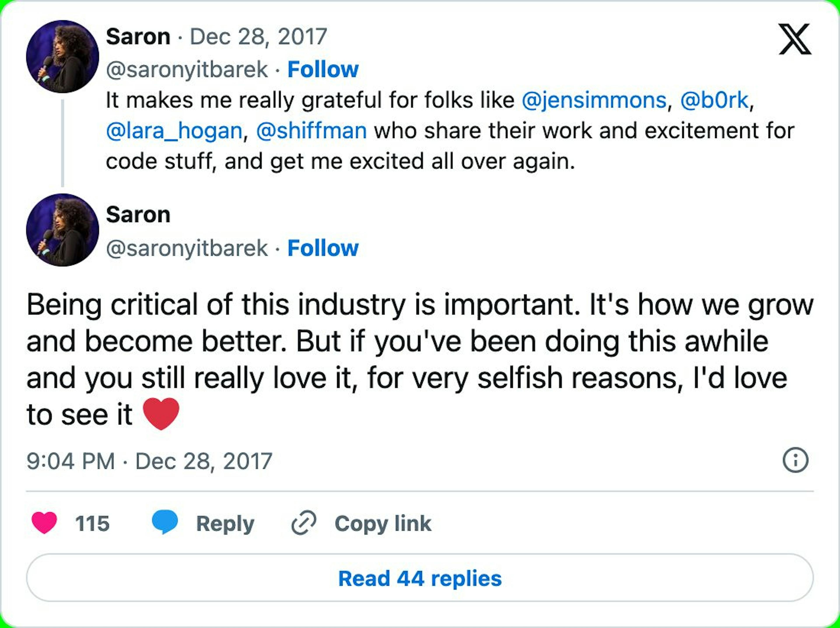Open the @lara_hogan mention link
The image size is (840, 628).
[174, 131]
